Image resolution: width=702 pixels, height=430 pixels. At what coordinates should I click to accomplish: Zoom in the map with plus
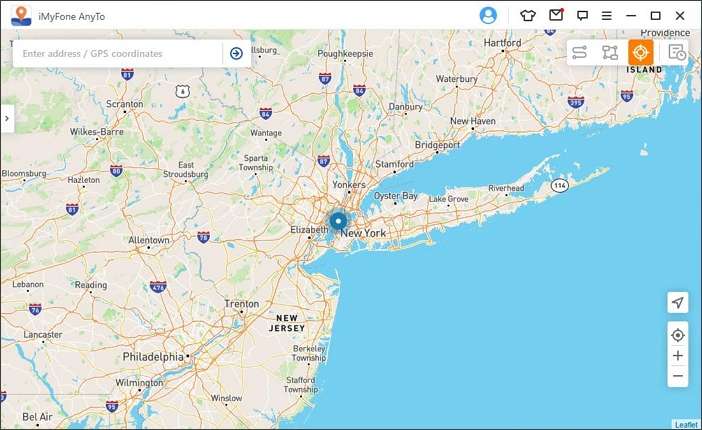678,356
